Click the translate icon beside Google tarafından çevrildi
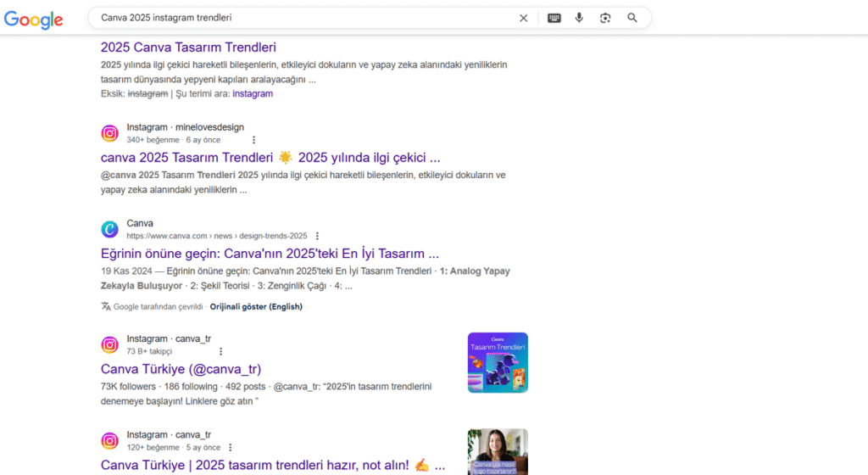Image resolution: width=868 pixels, height=475 pixels. tap(106, 306)
